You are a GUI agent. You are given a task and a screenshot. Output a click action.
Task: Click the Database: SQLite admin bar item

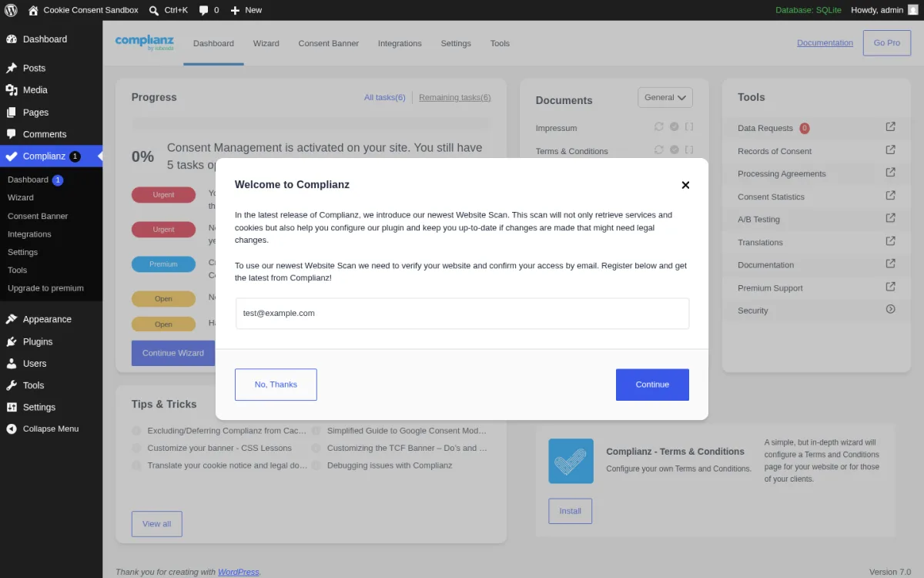tap(808, 10)
